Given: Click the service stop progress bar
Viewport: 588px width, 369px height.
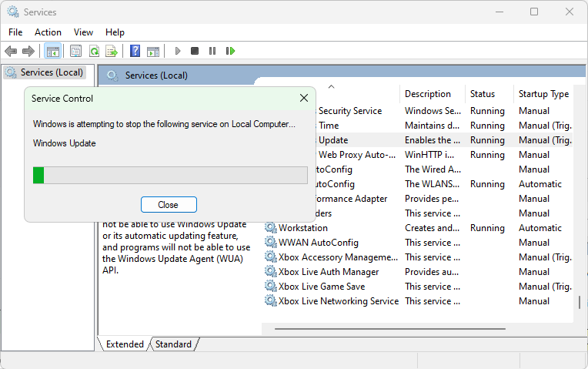Looking at the screenshot, I should [x=170, y=176].
